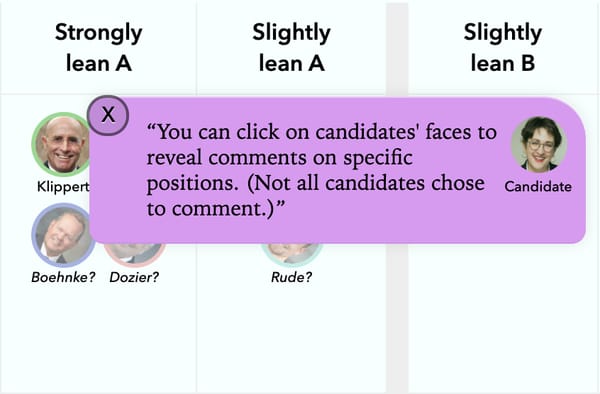The height and width of the screenshot is (394, 600).
Task: Select the Slightly lean A column header
Action: [292, 47]
